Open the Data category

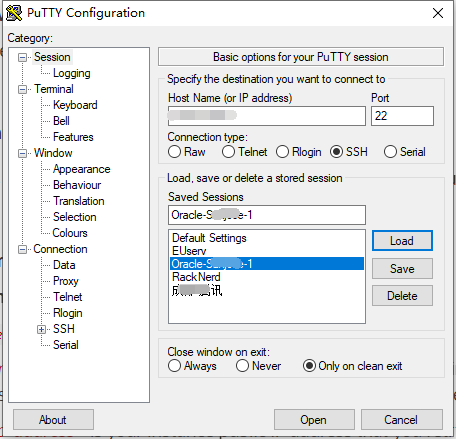[x=64, y=265]
